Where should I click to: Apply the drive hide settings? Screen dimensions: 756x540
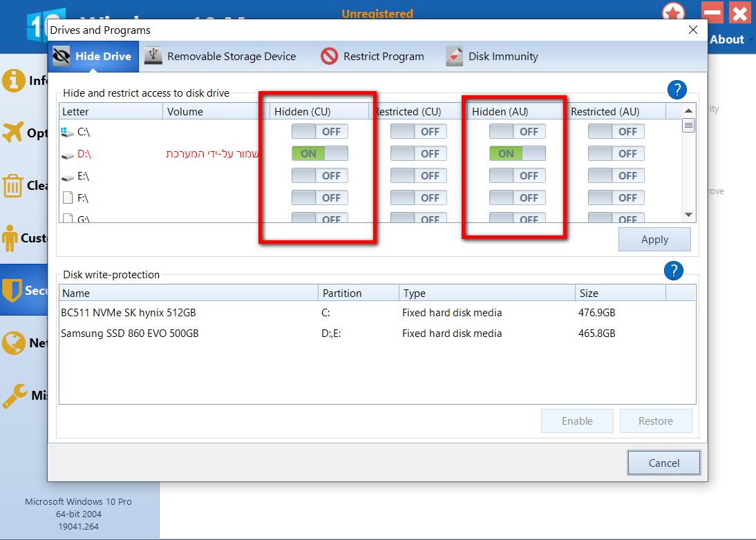[x=654, y=240]
